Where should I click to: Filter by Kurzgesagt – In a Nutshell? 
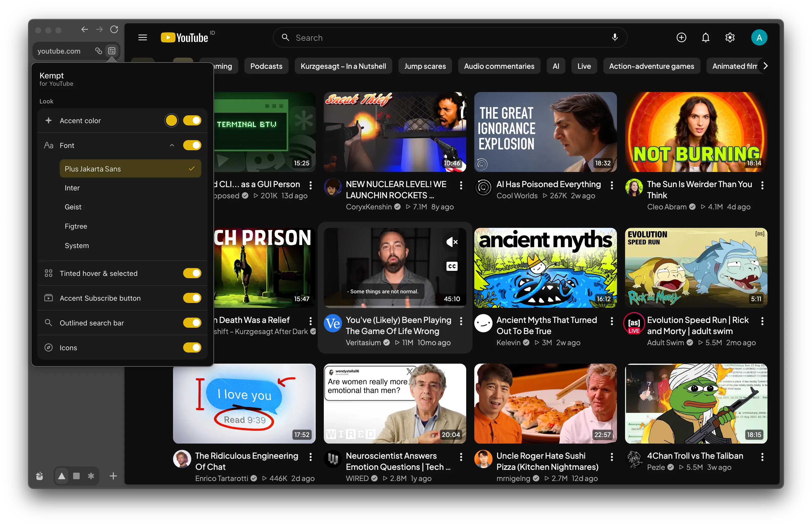pos(343,66)
